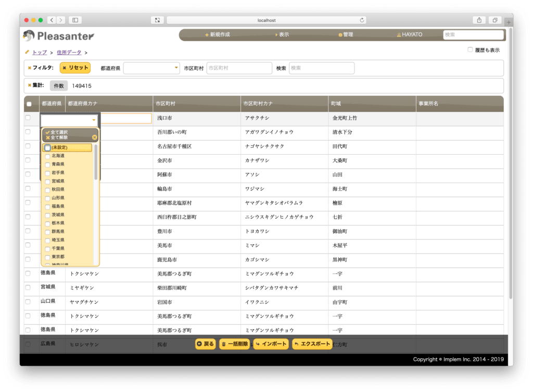This screenshot has width=533, height=392.
Task: Open the 新規作成 menu
Action: pos(217,35)
